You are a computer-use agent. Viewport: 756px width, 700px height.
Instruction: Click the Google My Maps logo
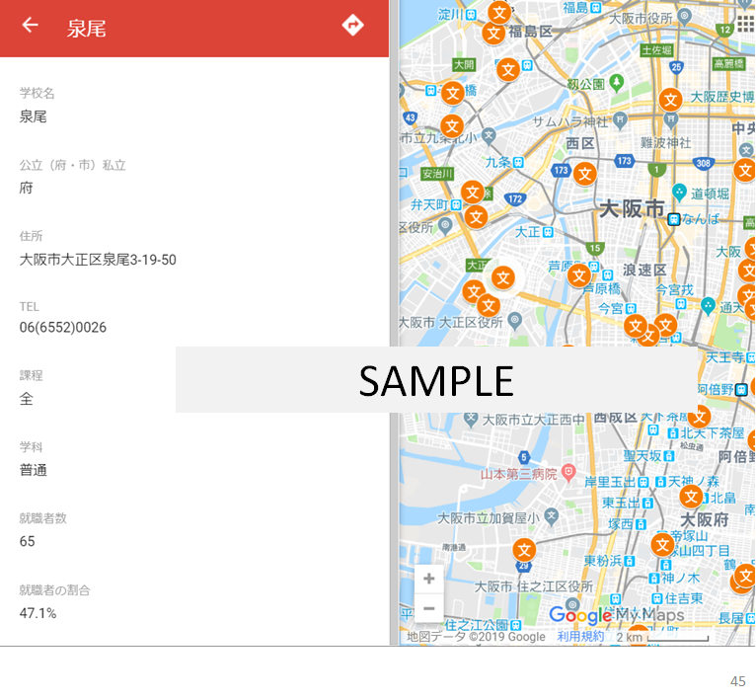pos(616,615)
